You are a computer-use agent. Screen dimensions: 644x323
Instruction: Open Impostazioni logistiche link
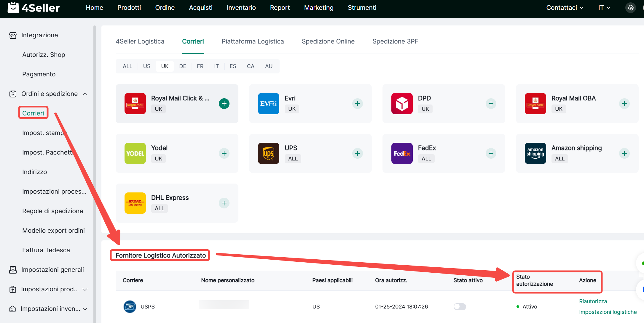click(x=608, y=312)
